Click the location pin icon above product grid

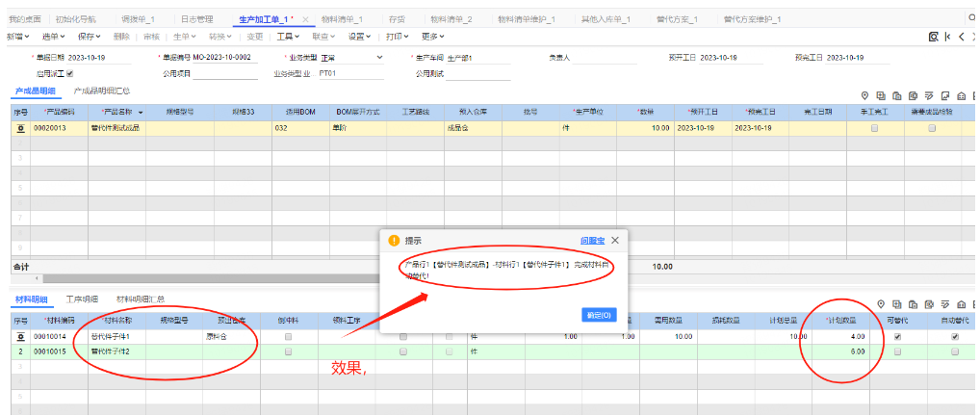point(865,95)
